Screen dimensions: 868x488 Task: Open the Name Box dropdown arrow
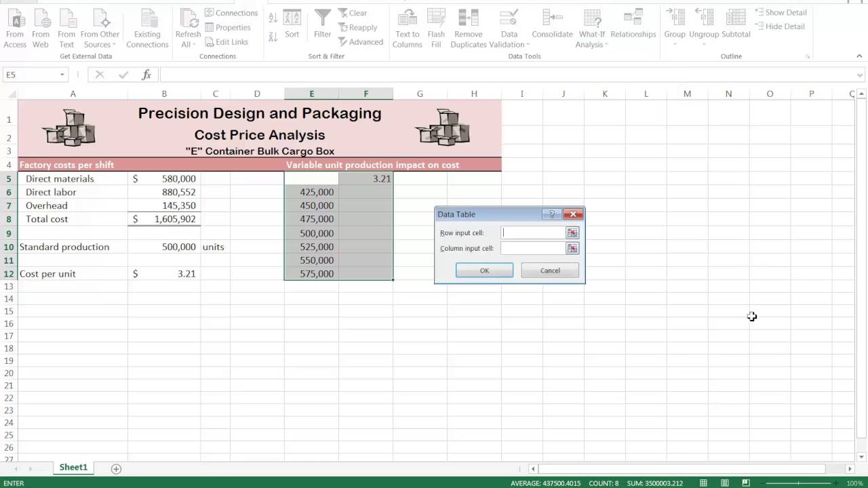point(62,75)
